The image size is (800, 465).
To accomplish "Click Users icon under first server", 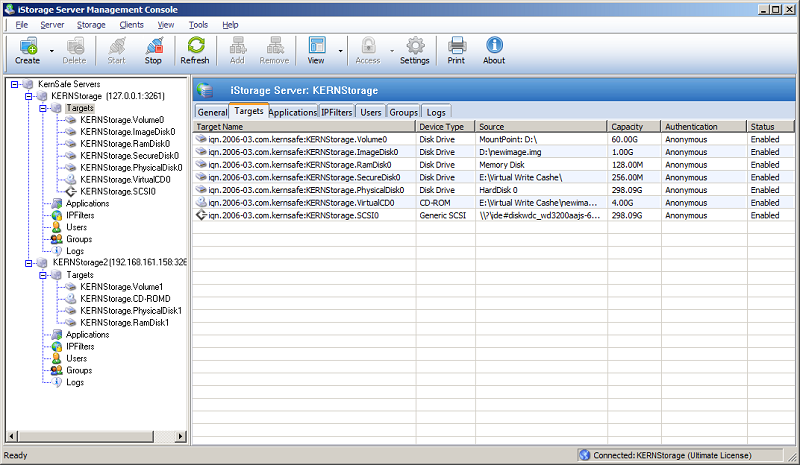I will 57,227.
